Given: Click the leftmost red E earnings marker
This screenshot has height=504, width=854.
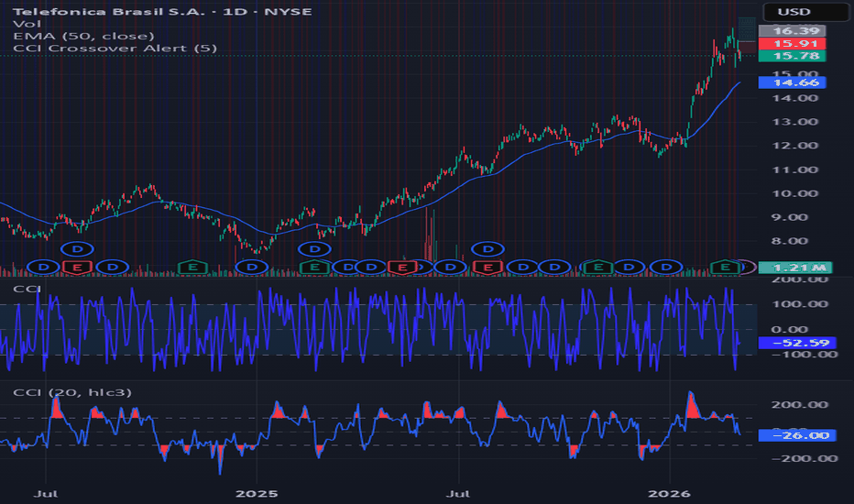Looking at the screenshot, I should click(x=77, y=267).
